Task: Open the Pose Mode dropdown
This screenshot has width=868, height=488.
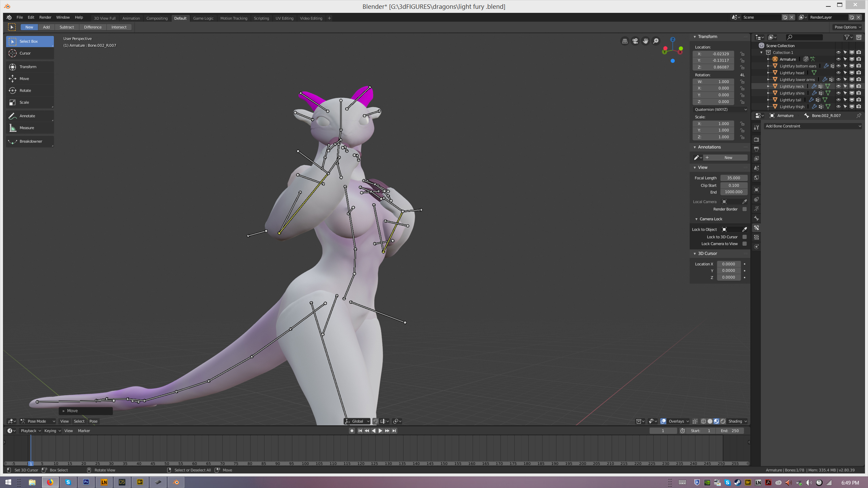Action: click(38, 421)
